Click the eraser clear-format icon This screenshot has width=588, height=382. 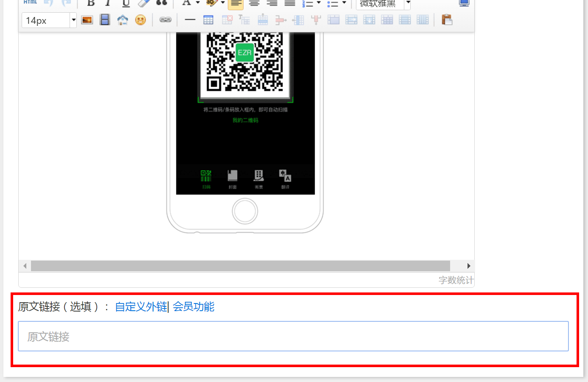tap(144, 3)
